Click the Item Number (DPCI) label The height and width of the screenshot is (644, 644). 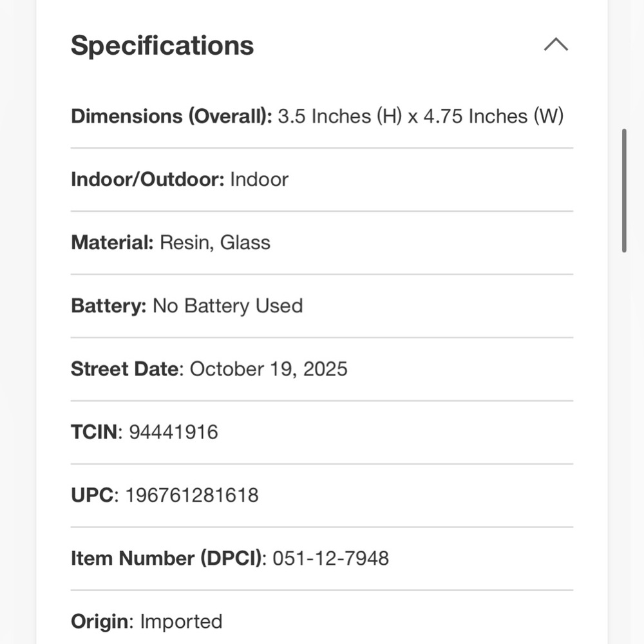[x=168, y=558]
